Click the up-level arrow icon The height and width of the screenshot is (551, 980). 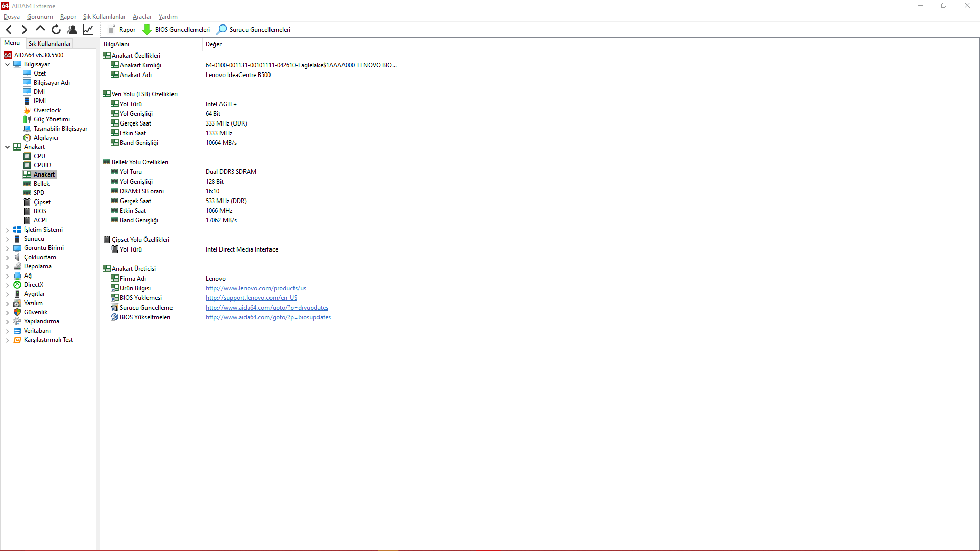click(x=40, y=29)
